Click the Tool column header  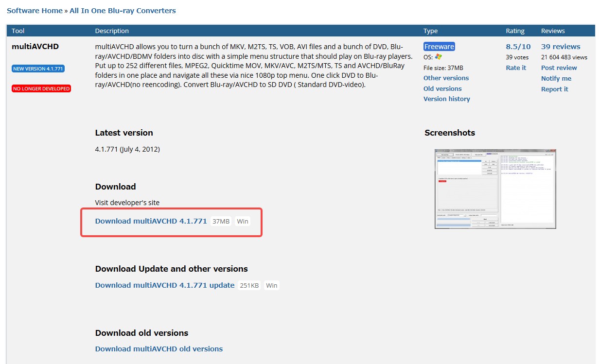click(x=18, y=31)
